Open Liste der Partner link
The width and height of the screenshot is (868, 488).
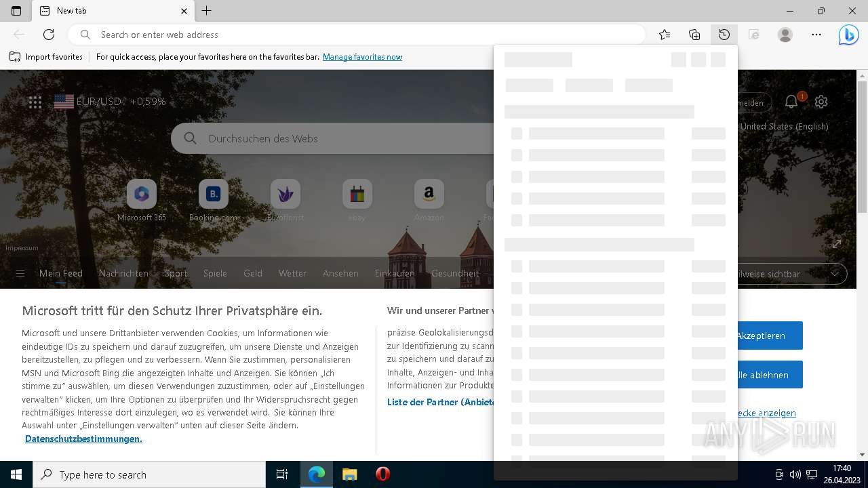(441, 402)
